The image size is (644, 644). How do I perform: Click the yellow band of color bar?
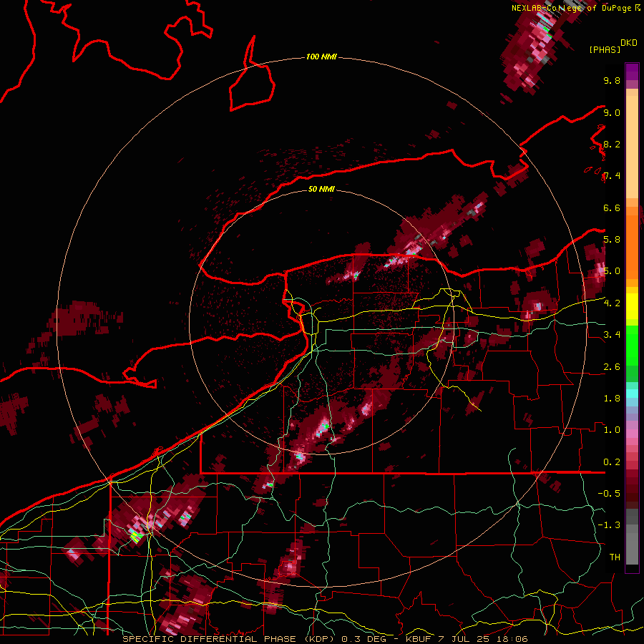tap(632, 306)
